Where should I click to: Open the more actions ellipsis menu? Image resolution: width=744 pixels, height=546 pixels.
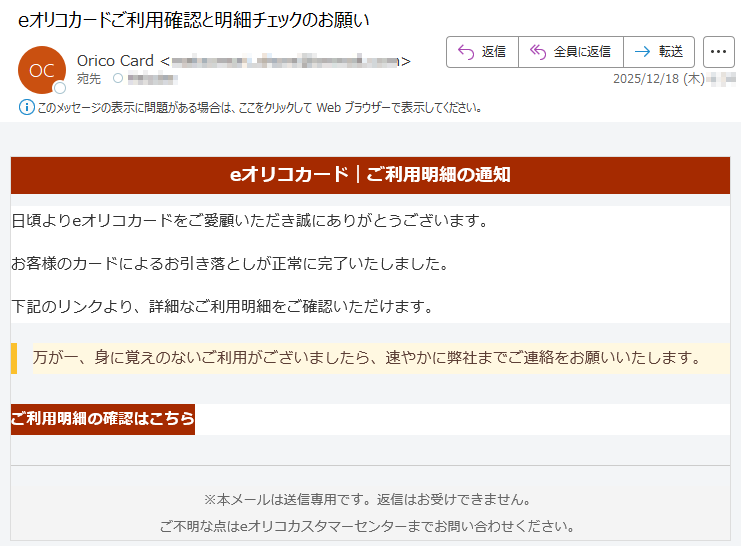point(719,51)
